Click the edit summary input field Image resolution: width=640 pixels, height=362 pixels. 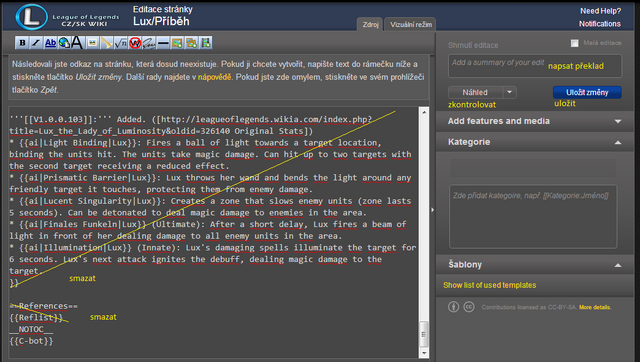point(535,66)
